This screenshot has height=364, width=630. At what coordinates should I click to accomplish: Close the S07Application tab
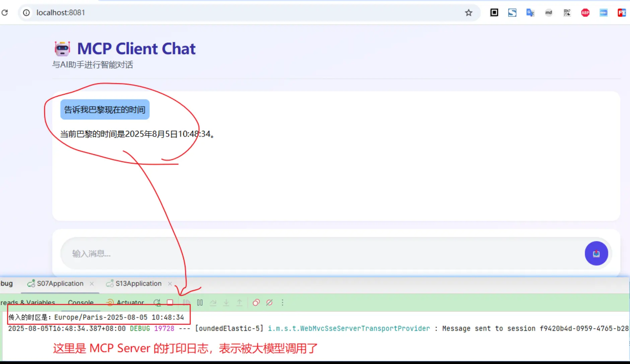pyautogui.click(x=92, y=284)
